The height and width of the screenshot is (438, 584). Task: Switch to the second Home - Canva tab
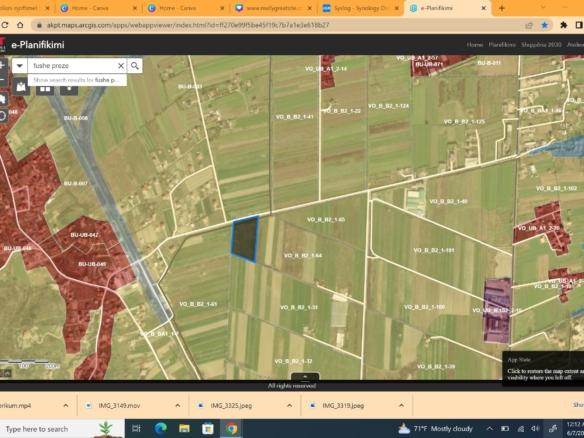point(187,8)
